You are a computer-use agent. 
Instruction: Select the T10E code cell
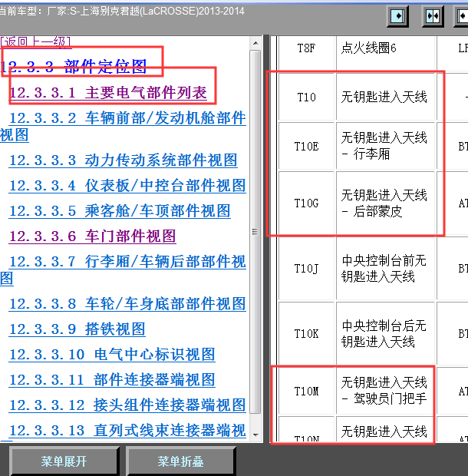coord(306,146)
